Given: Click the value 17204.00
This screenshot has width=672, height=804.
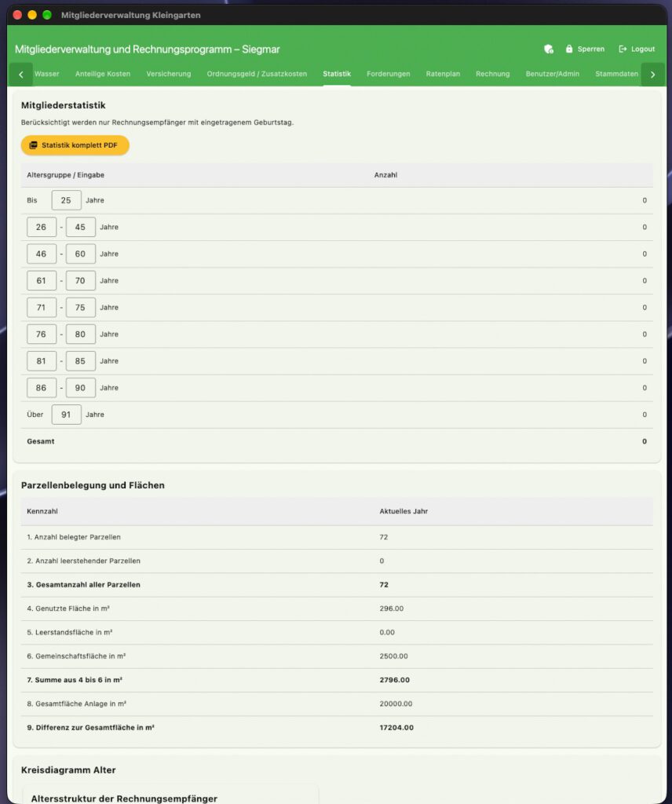Looking at the screenshot, I should pos(396,728).
